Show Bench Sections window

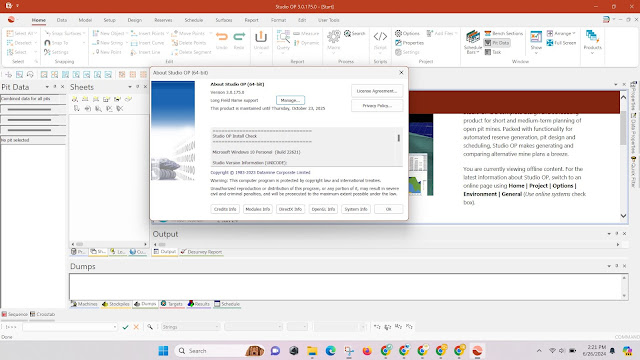(x=504, y=33)
